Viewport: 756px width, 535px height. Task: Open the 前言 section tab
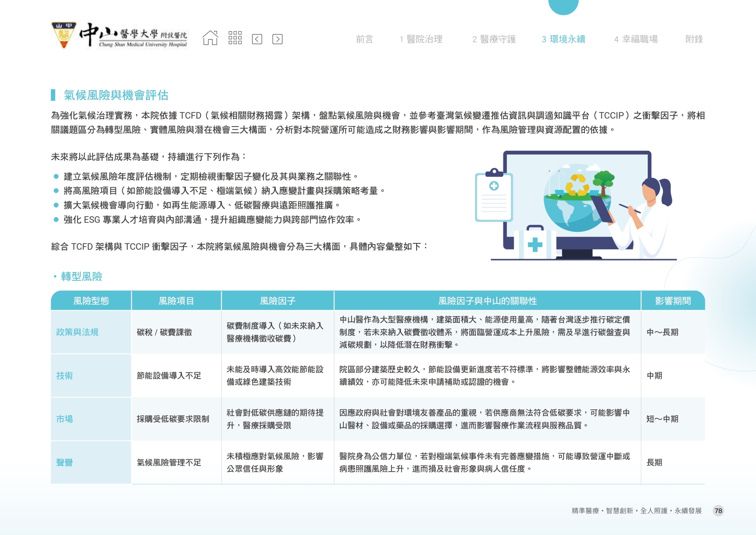(x=364, y=39)
